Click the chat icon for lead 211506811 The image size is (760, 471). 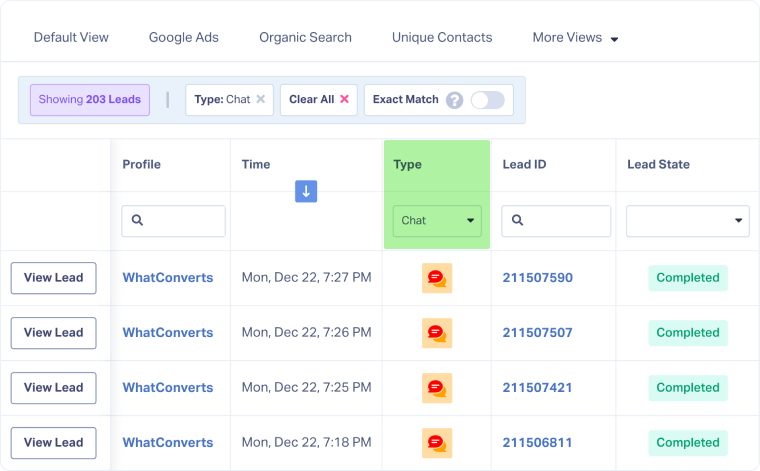pyautogui.click(x=437, y=443)
